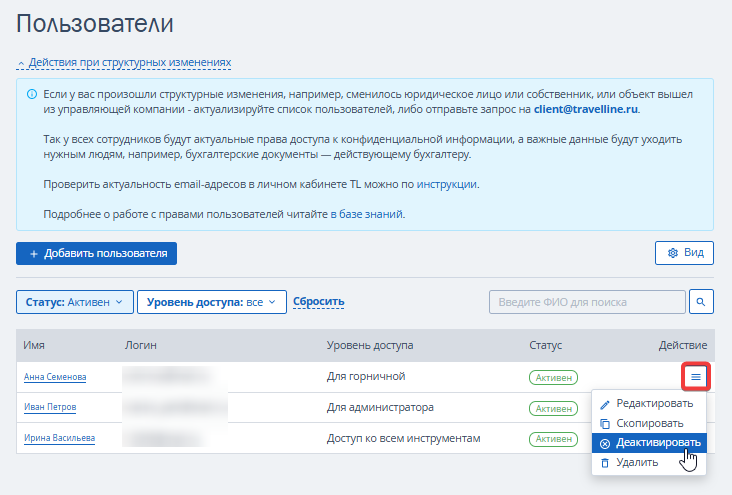Choose Удалить in the context menu
The height and width of the screenshot is (495, 732).
coord(649,462)
